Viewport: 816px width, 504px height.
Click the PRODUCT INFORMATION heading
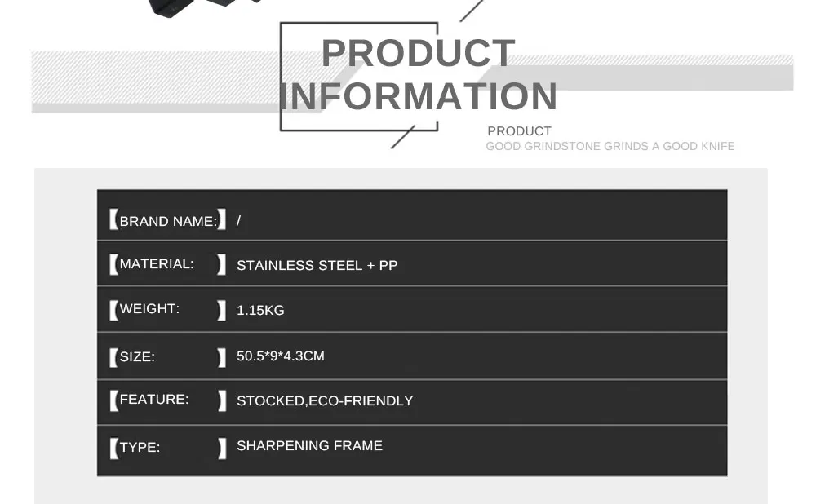pos(418,75)
